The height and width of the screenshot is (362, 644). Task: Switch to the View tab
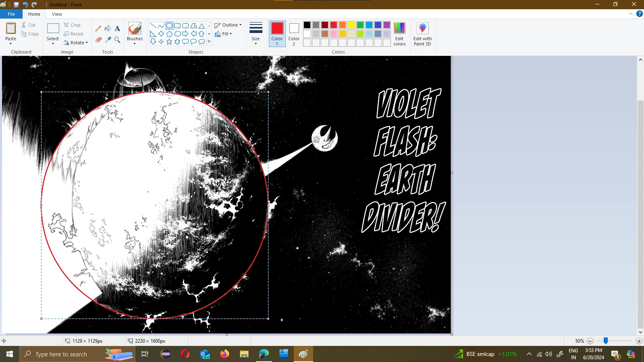(x=57, y=14)
